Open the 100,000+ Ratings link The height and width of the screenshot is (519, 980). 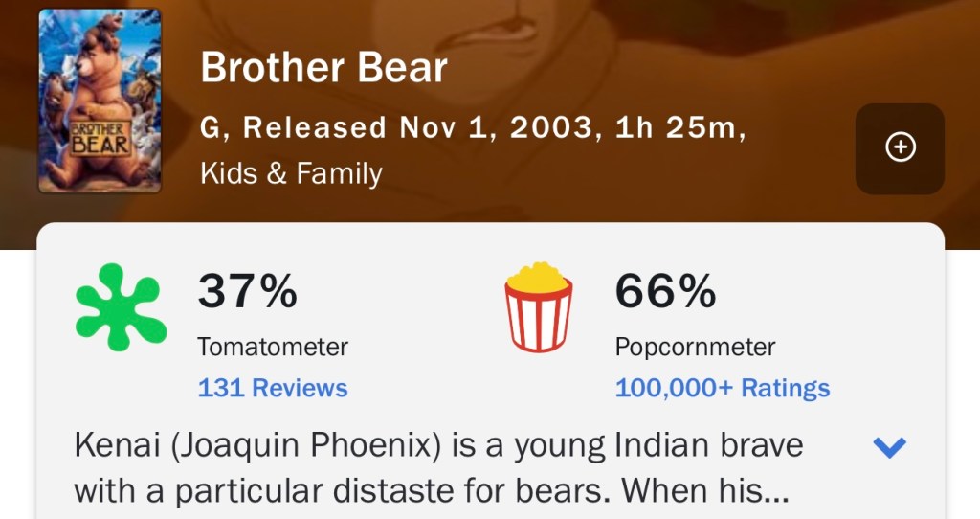(x=723, y=388)
